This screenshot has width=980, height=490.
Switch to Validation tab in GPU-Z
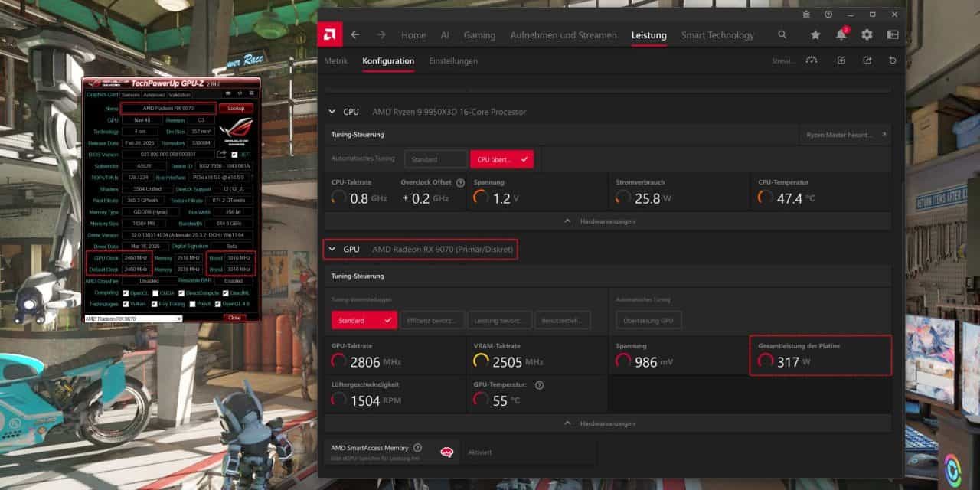click(x=180, y=95)
